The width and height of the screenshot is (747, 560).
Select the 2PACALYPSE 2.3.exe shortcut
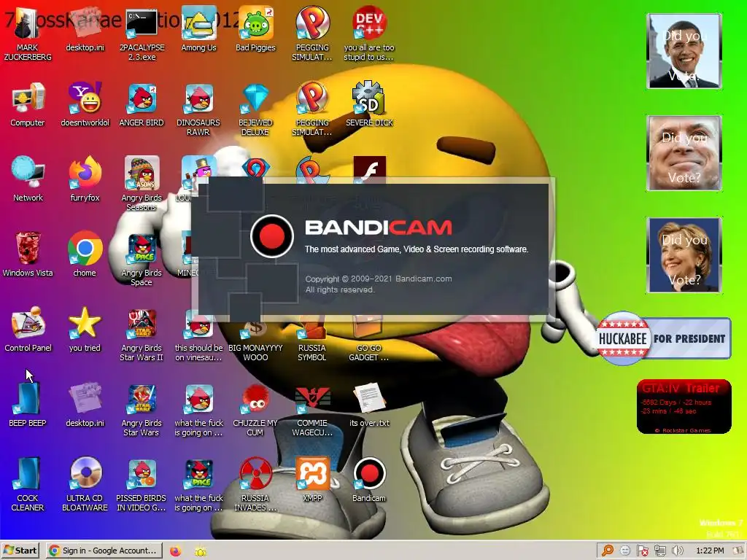(x=142, y=34)
